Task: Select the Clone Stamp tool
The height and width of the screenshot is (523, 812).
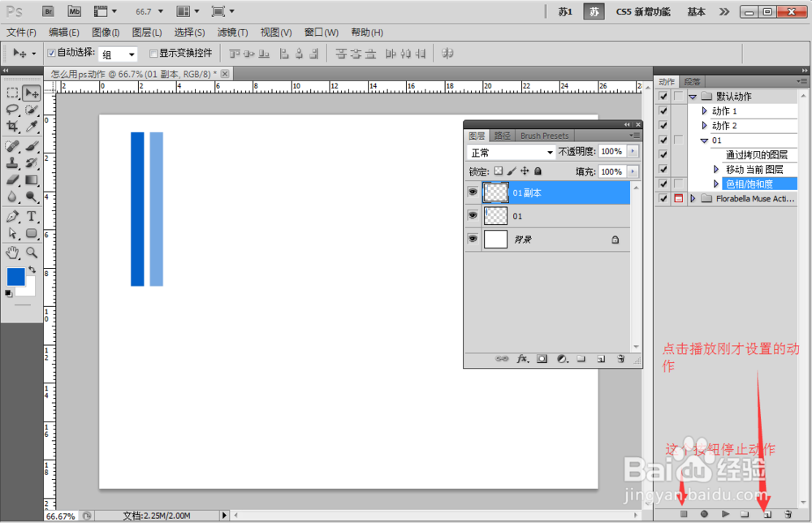Action: click(x=12, y=162)
